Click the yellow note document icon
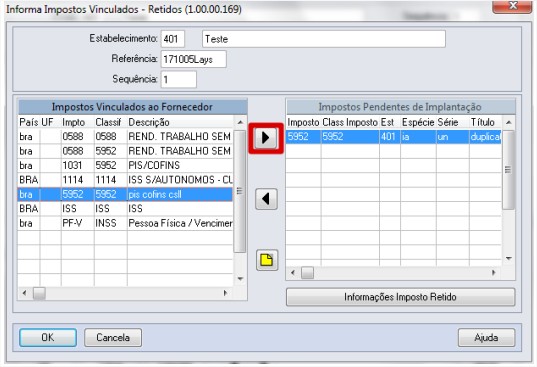 click(x=267, y=260)
